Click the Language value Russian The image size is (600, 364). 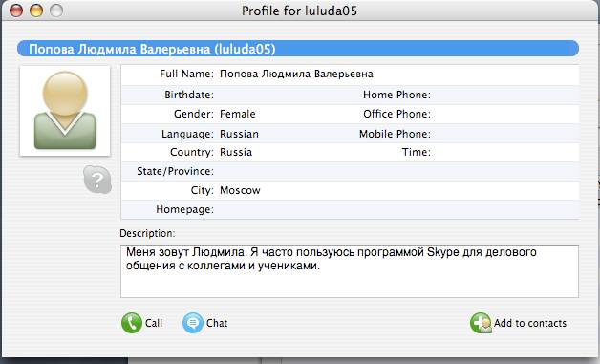[x=239, y=134]
